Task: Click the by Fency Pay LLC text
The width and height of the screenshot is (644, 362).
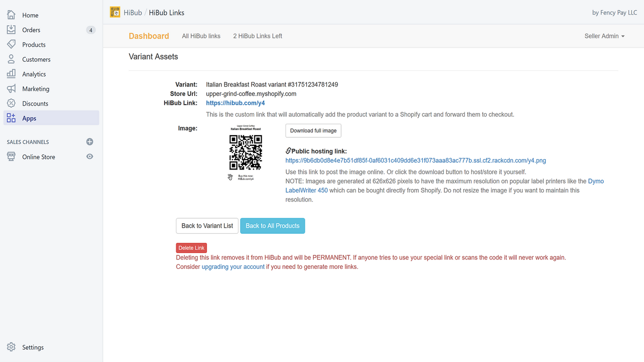Action: tap(615, 13)
